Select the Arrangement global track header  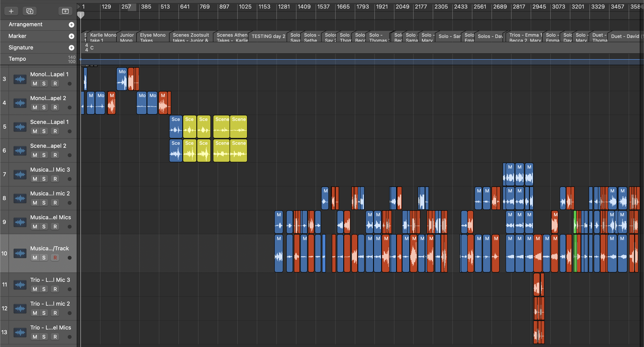[26, 24]
